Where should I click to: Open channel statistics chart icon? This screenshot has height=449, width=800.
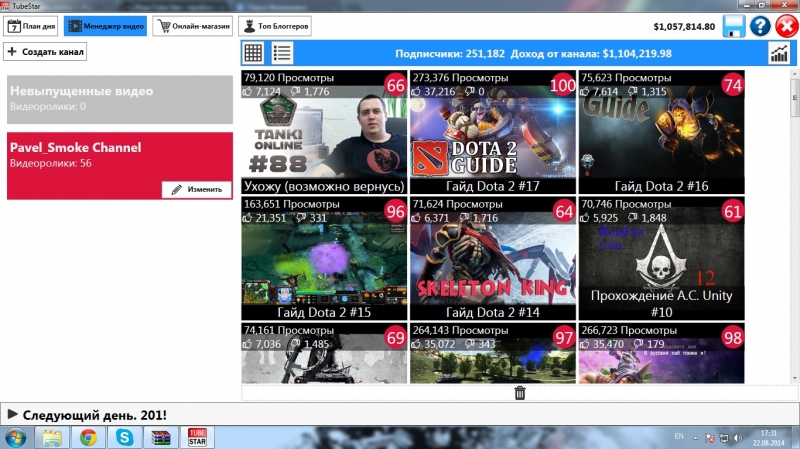point(779,53)
